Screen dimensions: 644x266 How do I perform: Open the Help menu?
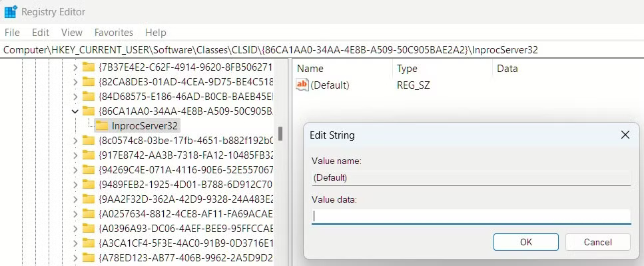(x=156, y=33)
